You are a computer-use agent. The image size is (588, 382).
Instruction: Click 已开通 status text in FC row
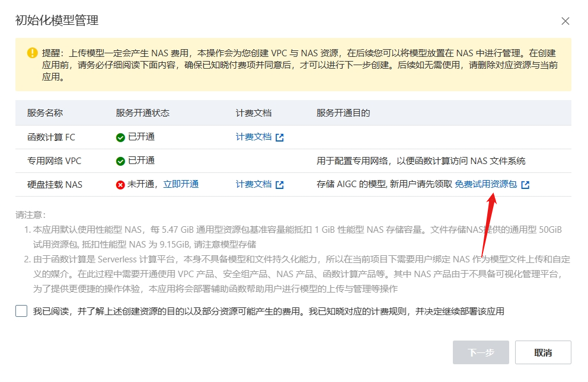[x=142, y=137]
